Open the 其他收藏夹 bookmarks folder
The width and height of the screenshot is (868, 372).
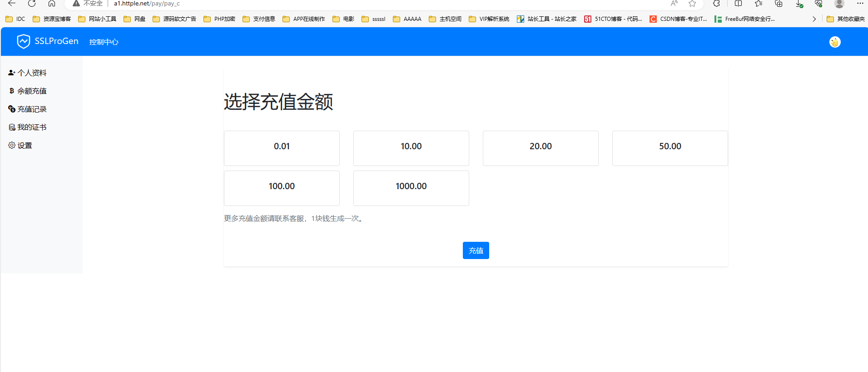coord(846,19)
